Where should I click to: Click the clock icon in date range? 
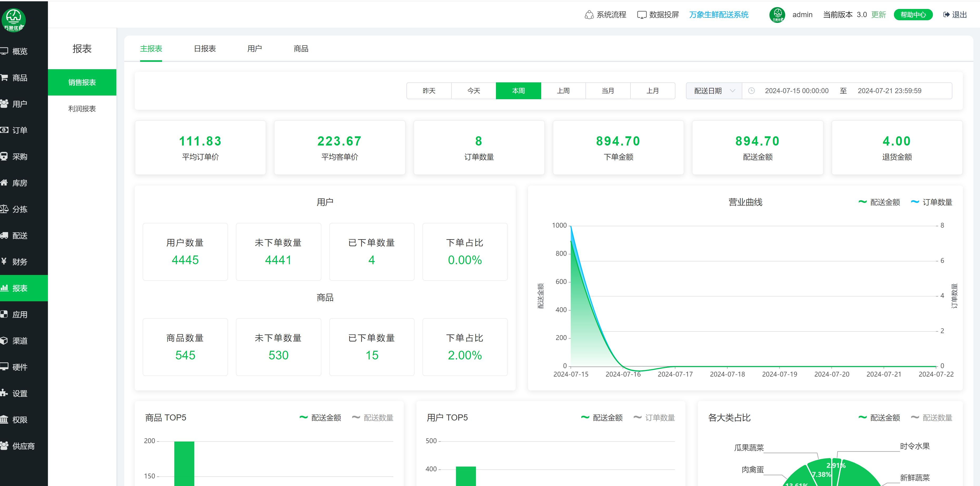coord(751,91)
